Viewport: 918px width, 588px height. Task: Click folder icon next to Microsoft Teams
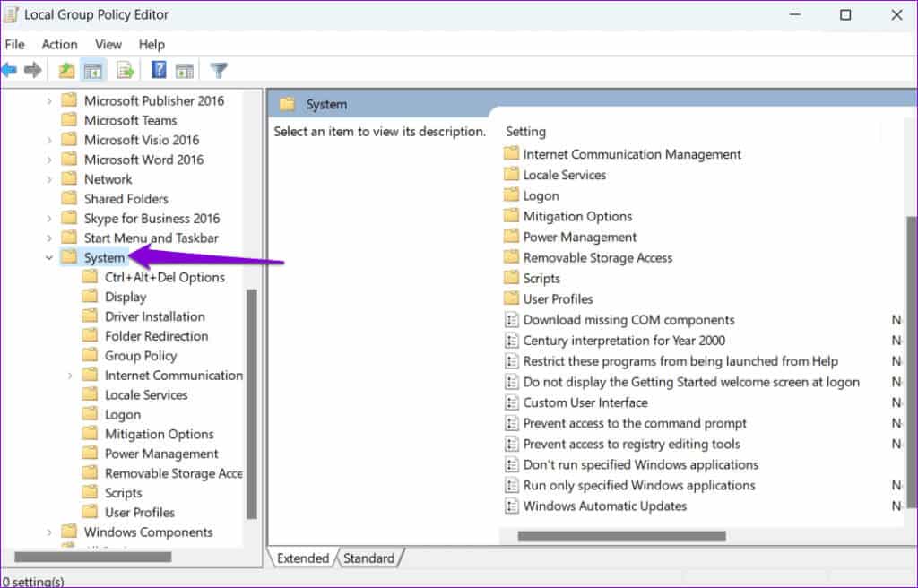coord(69,119)
